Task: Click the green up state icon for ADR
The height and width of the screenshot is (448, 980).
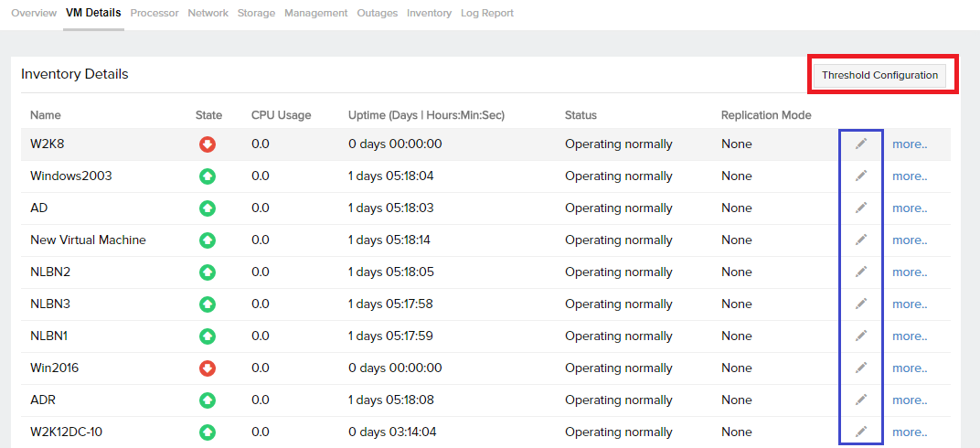Action: [208, 400]
